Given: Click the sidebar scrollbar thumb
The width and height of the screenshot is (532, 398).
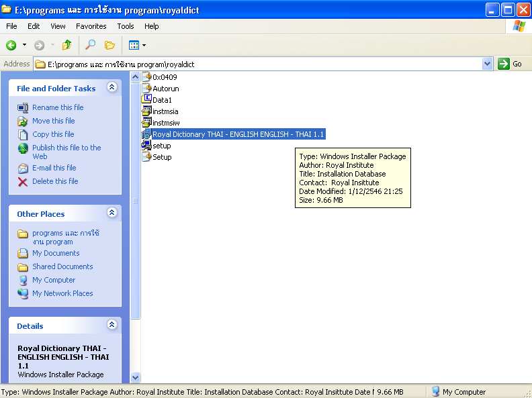Looking at the screenshot, I should point(136,201).
